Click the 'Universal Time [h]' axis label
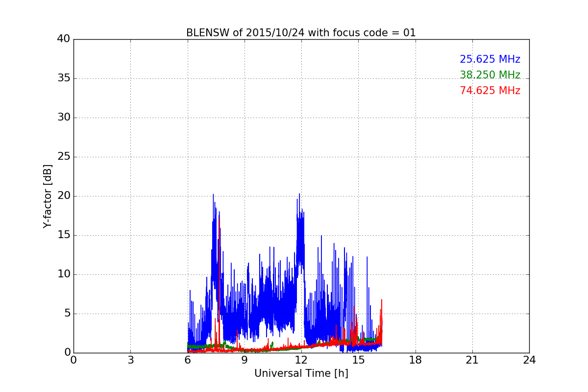This screenshot has width=588, height=392. [301, 373]
